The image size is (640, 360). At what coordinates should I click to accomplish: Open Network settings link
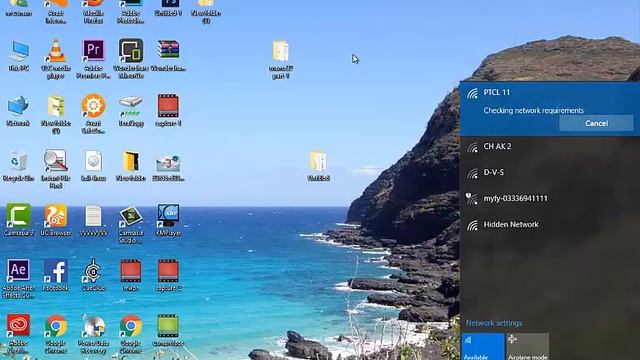(494, 323)
